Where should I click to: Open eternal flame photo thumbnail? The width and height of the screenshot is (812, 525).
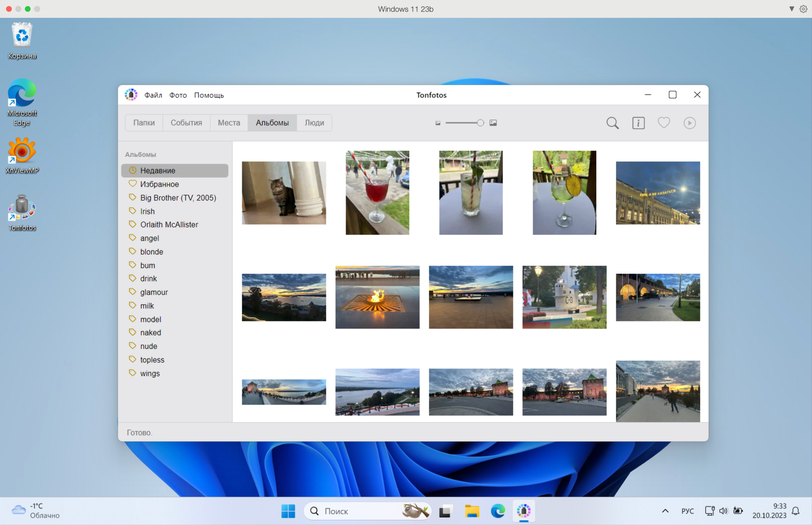[377, 297]
